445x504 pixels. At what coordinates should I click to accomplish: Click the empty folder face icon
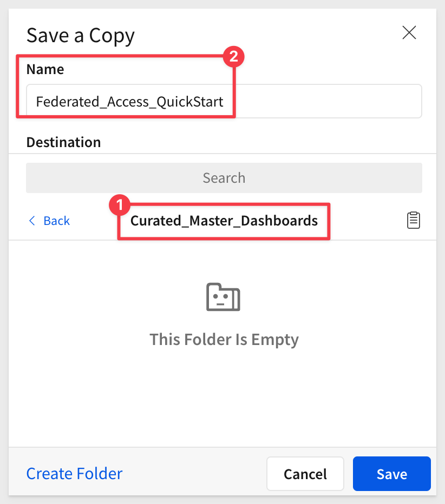[223, 297]
